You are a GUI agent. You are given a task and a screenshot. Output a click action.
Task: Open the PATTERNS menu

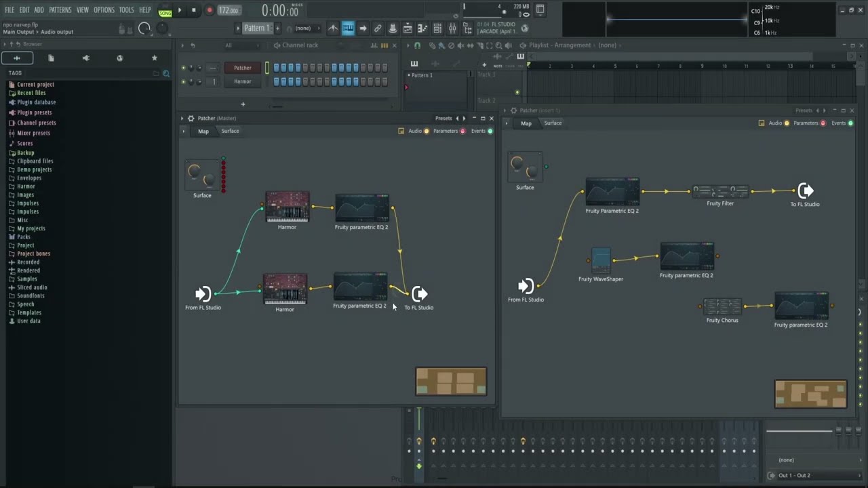[x=60, y=10]
